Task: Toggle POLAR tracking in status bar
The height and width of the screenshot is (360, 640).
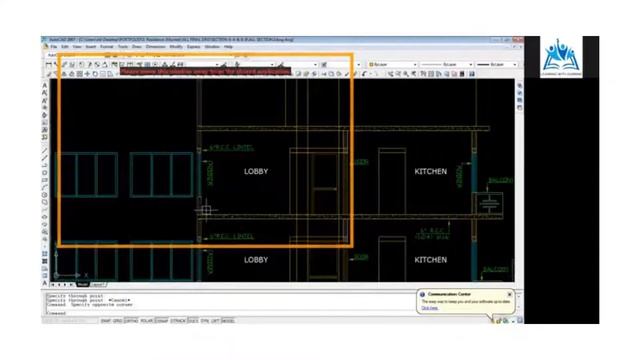Action: tap(146, 321)
